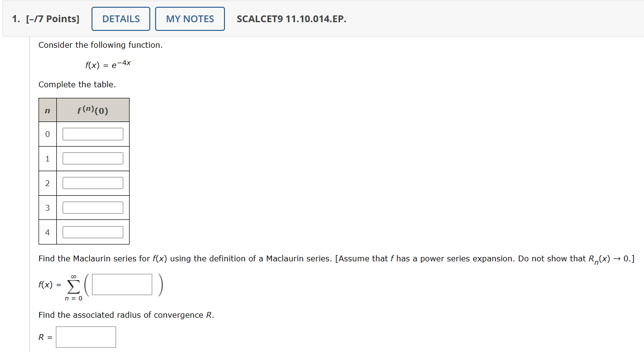This screenshot has width=644, height=352.
Task: Click the answer field for n equals 0
Action: pos(92,134)
